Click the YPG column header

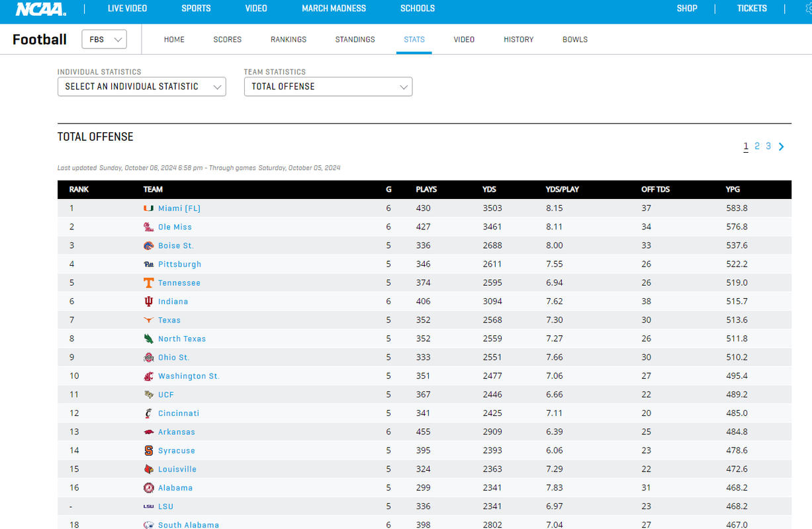(x=733, y=189)
